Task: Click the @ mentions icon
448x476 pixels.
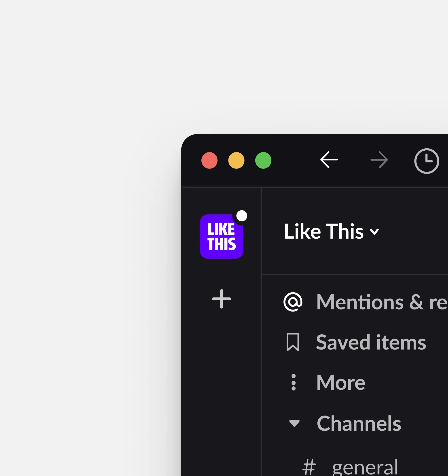Action: [x=293, y=302]
